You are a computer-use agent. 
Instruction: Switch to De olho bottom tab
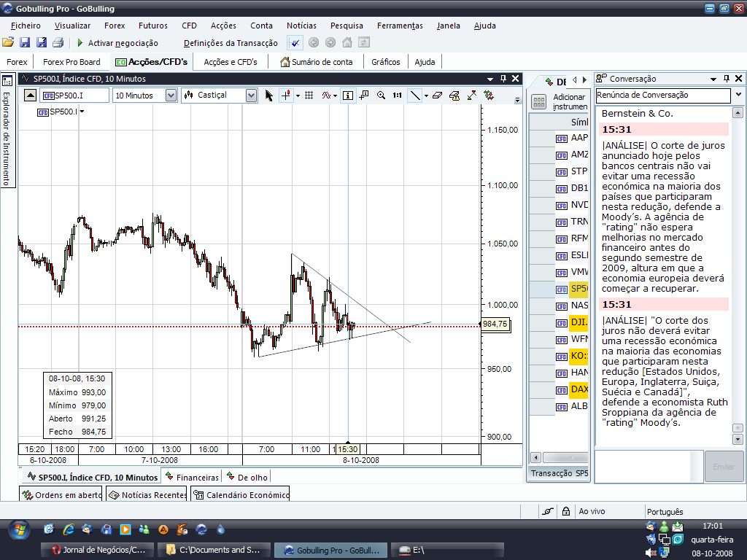248,477
